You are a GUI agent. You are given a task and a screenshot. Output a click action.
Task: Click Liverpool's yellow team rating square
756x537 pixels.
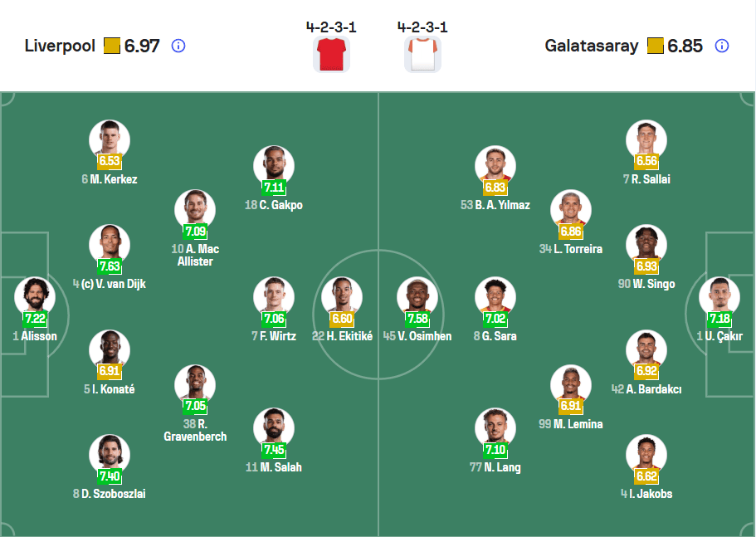(112, 46)
